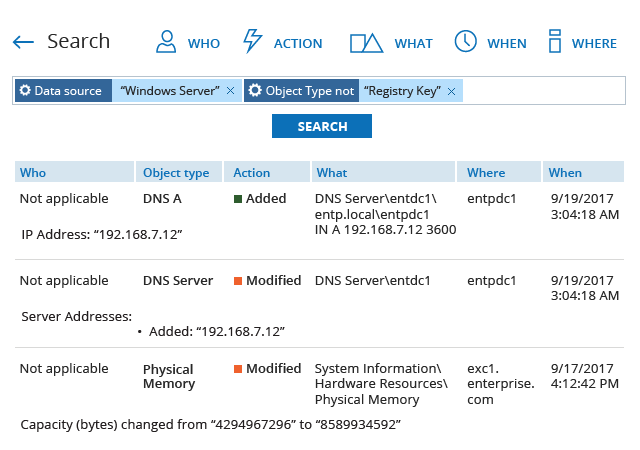Click the WHAT shapes icon filter
The height and width of the screenshot is (450, 640).
(x=366, y=42)
